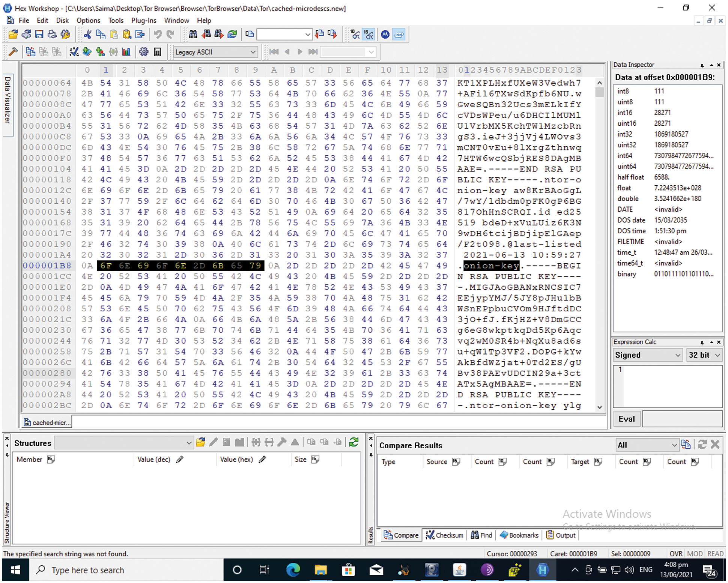728x583 pixels.
Task: Click the Save file toolbar icon
Action: click(x=39, y=35)
